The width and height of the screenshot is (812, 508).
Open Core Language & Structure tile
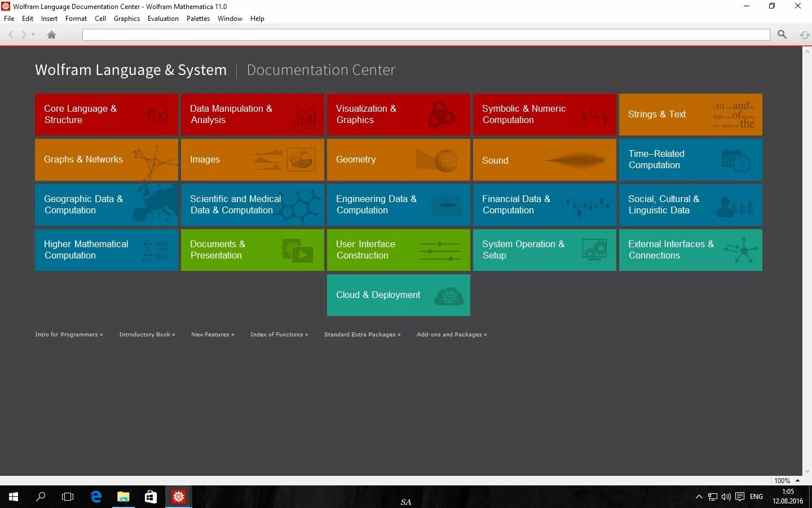pyautogui.click(x=107, y=115)
